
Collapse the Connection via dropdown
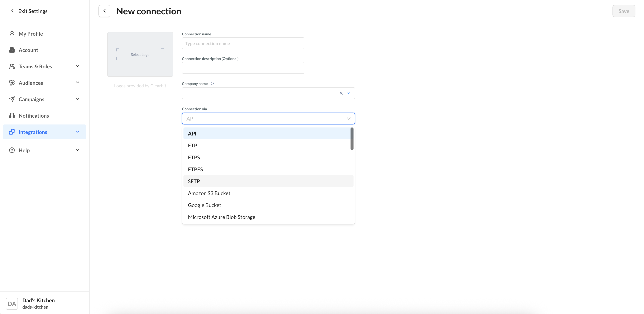click(348, 119)
